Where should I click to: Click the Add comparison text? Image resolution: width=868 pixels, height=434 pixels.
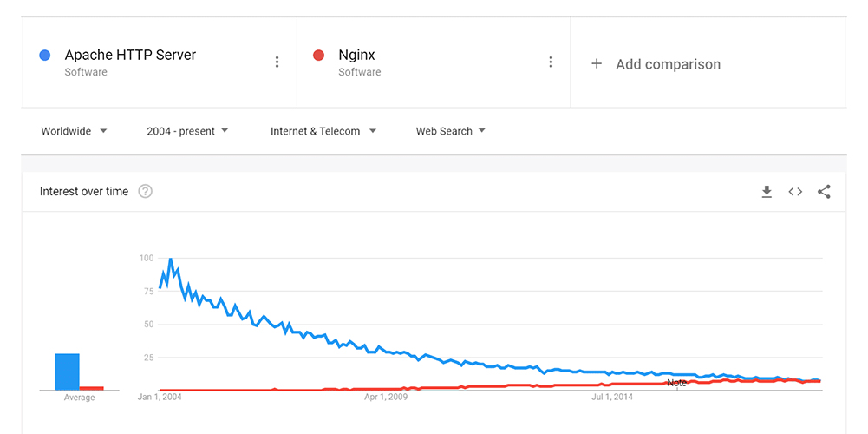[669, 64]
